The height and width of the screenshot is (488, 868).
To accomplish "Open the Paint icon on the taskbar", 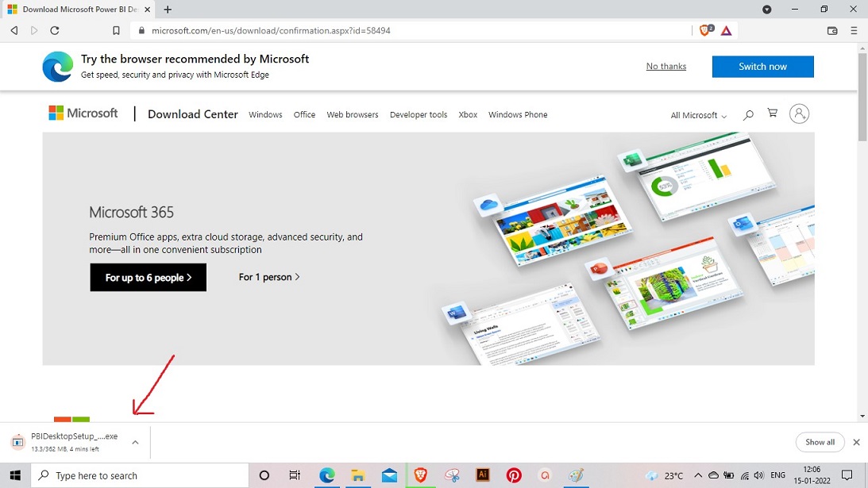I will pyautogui.click(x=577, y=475).
